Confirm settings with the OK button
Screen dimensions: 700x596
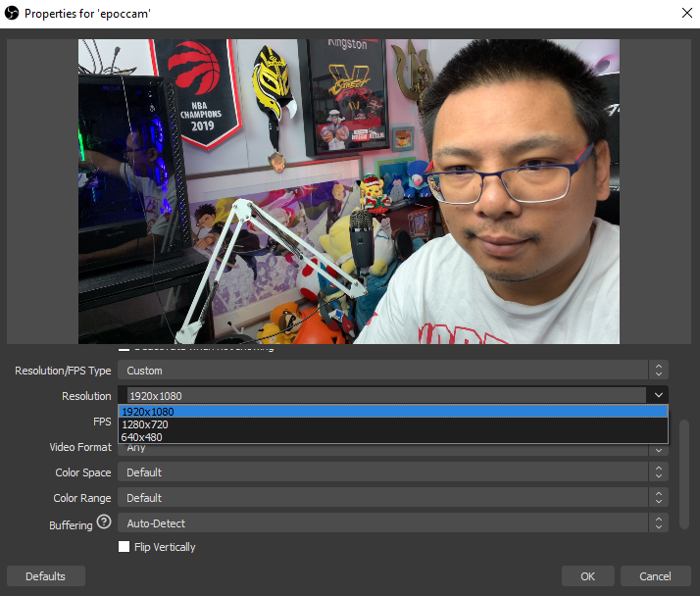(x=587, y=576)
